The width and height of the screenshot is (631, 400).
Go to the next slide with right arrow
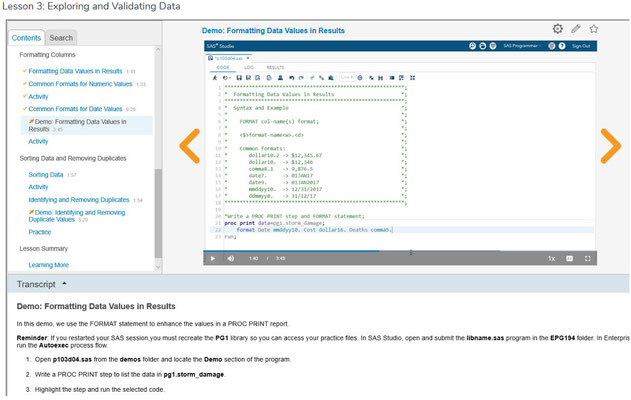coord(610,146)
